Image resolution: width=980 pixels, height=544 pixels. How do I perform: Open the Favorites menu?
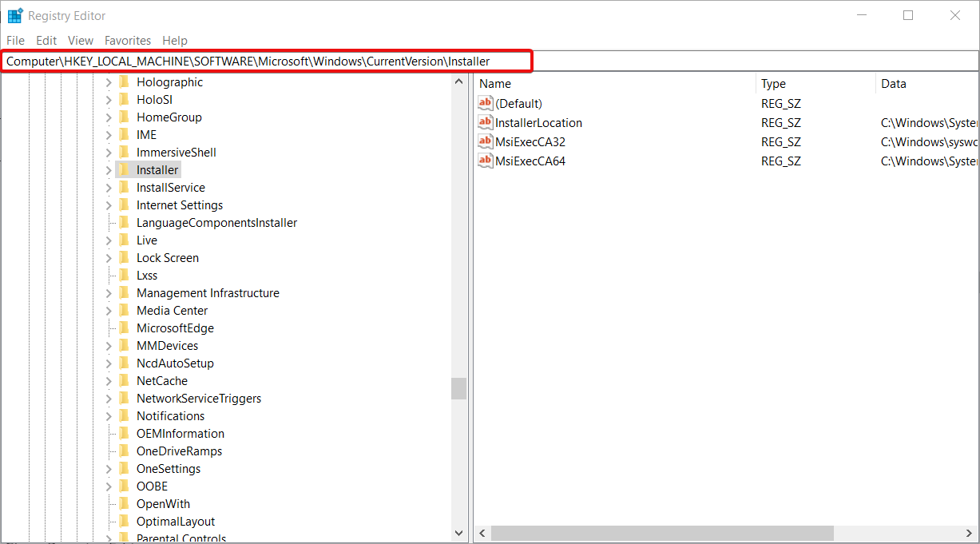128,40
